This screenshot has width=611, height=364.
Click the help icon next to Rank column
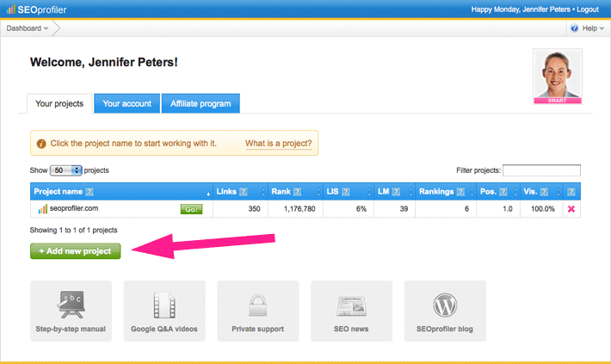(295, 191)
